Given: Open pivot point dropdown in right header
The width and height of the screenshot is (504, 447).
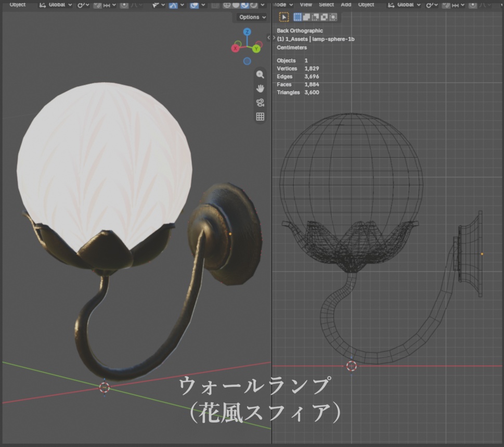Looking at the screenshot, I should point(432,5).
